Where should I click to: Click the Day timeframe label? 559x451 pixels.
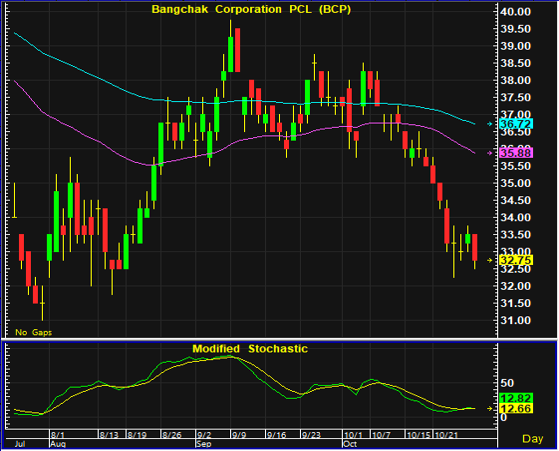[x=533, y=439]
